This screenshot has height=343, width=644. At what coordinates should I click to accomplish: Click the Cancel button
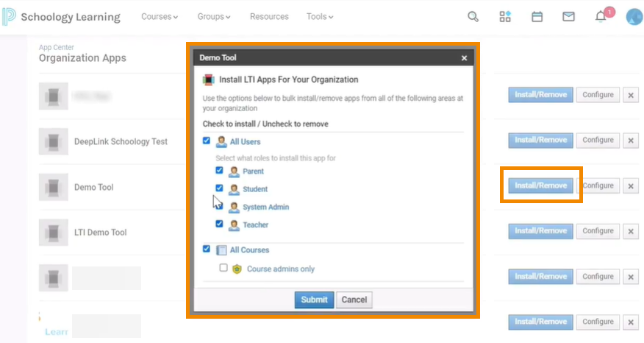tap(354, 300)
